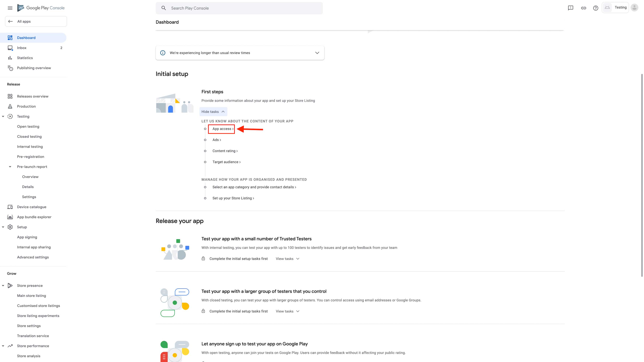Click the feedback icon in top bar

[571, 8]
